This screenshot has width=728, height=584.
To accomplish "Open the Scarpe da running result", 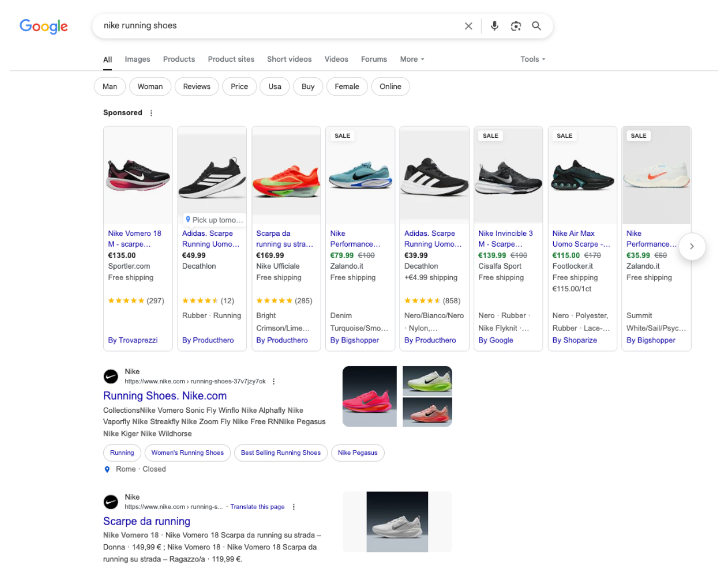I will (x=147, y=521).
